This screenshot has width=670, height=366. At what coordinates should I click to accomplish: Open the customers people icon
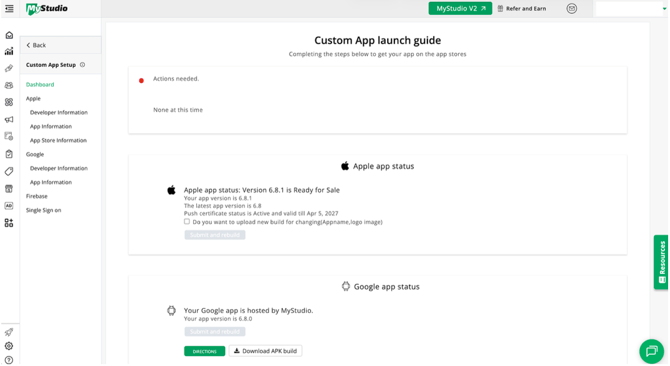click(x=9, y=85)
